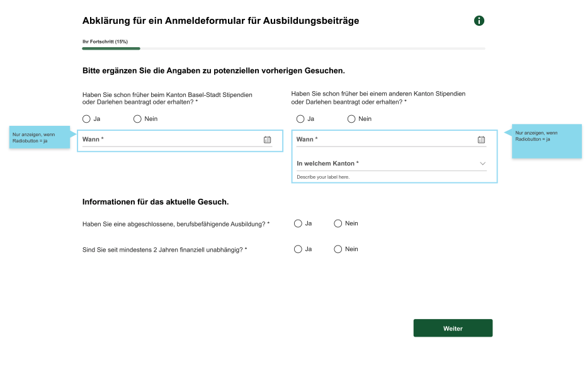This screenshot has width=585, height=392.
Task: Choose Nein for finanziell unabhängig question
Action: point(338,249)
